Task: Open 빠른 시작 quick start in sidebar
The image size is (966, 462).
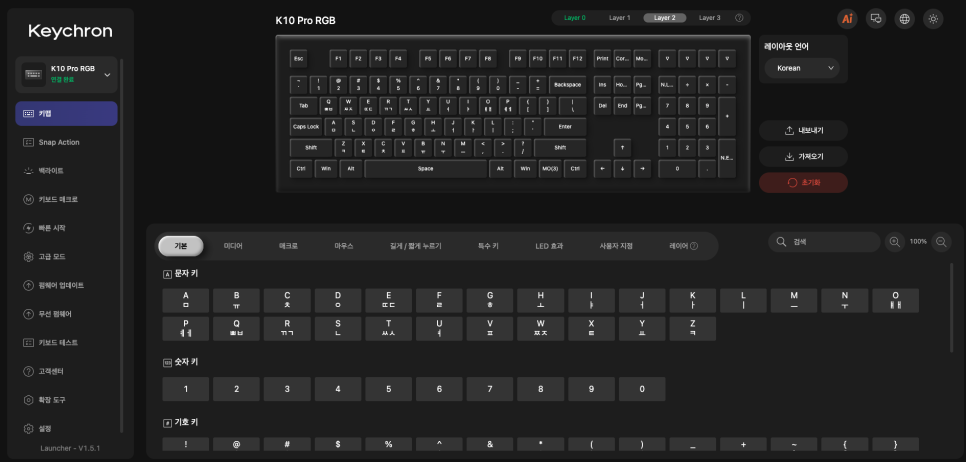Action: point(67,228)
